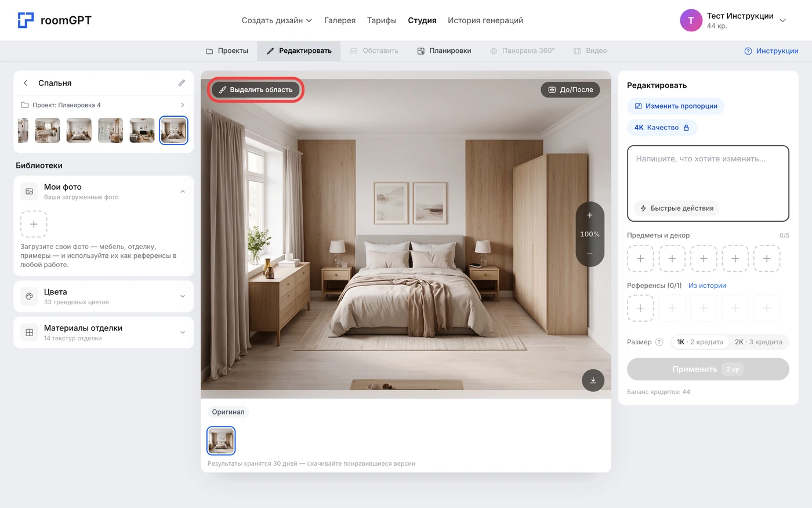812x508 pixels.
Task: Zoom out with the minus control
Action: coord(590,254)
